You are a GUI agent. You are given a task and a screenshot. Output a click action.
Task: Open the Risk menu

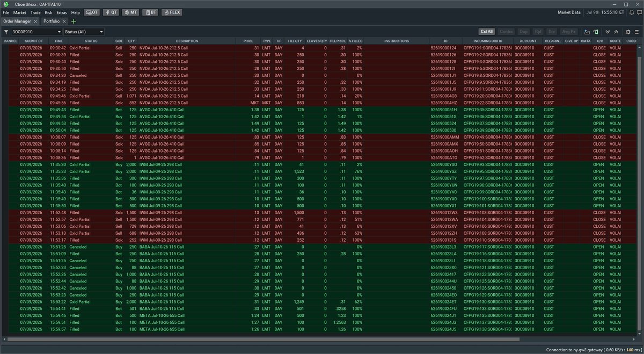click(49, 12)
